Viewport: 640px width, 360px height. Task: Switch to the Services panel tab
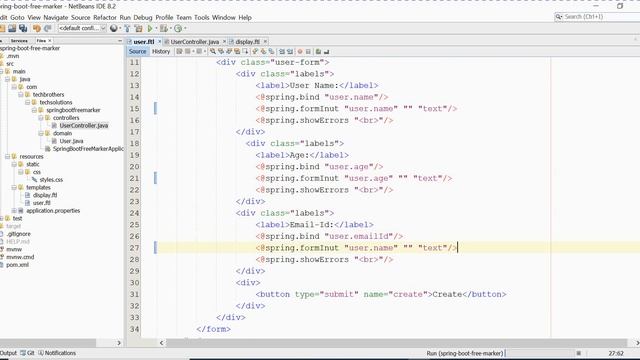(19, 41)
